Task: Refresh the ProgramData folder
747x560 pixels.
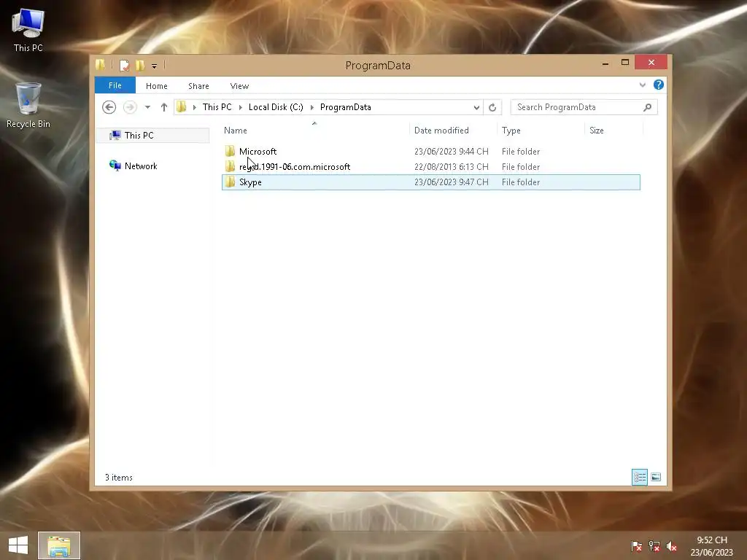Action: (492, 107)
